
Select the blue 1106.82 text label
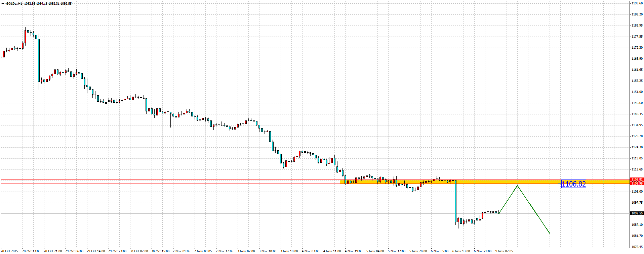[x=573, y=184]
